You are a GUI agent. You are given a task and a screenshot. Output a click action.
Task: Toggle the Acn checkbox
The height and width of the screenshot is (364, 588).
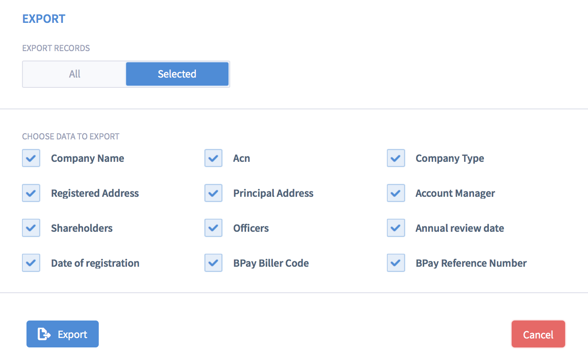[x=213, y=158]
